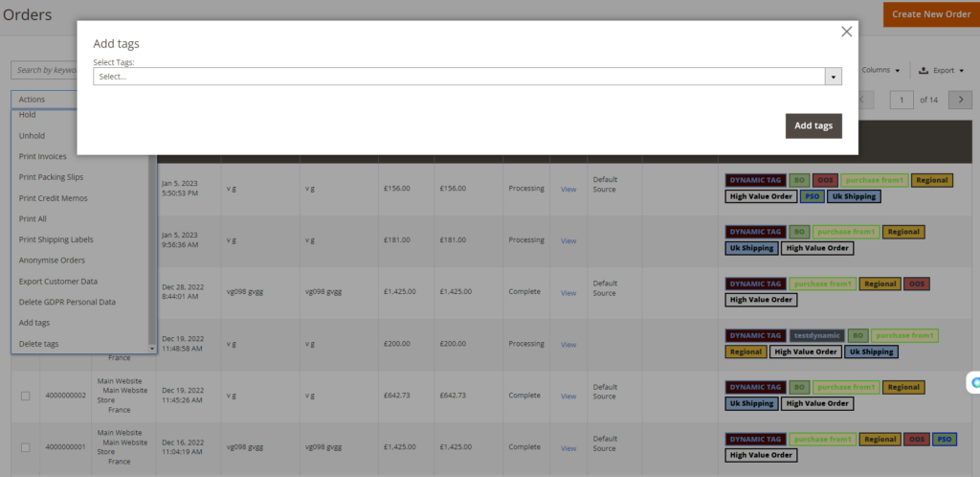Tick checkbox for order 4000000002
The image size is (980, 477).
(x=26, y=396)
